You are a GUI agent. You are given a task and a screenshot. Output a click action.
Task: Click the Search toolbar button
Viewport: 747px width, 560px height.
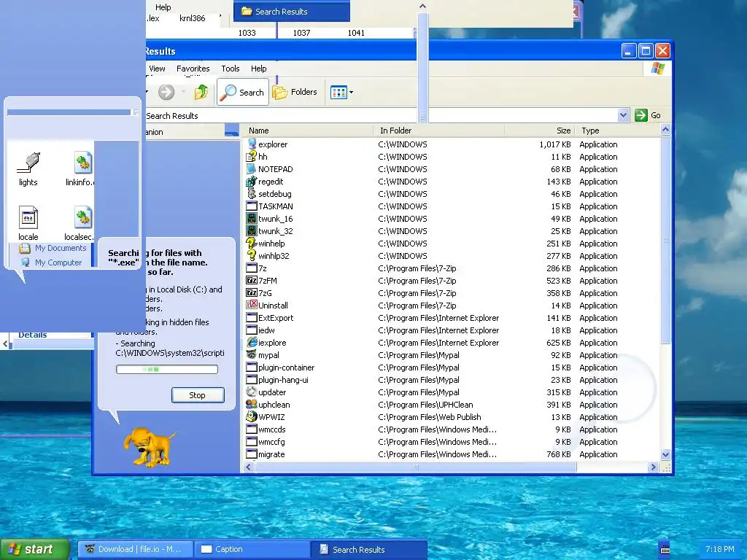244,92
